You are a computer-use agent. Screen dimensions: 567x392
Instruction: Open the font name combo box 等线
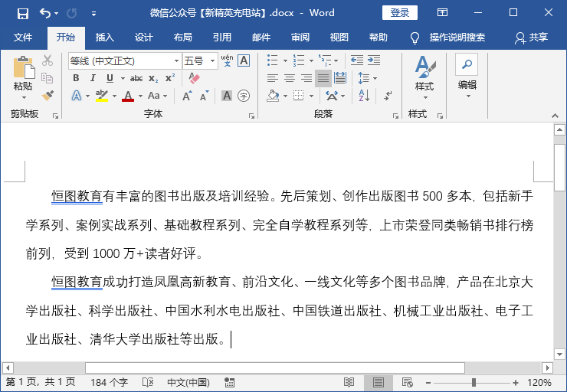124,60
